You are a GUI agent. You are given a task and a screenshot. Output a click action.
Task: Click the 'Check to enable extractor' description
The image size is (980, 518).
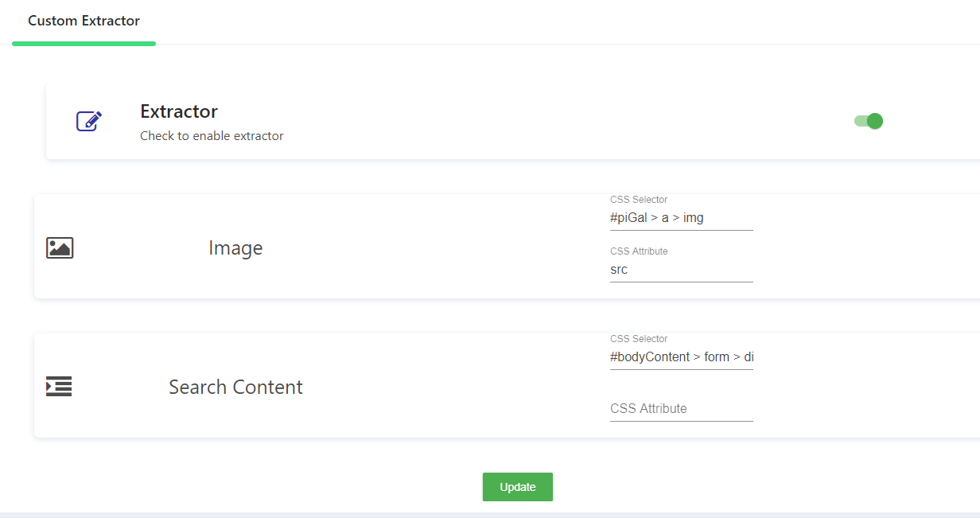point(212,136)
